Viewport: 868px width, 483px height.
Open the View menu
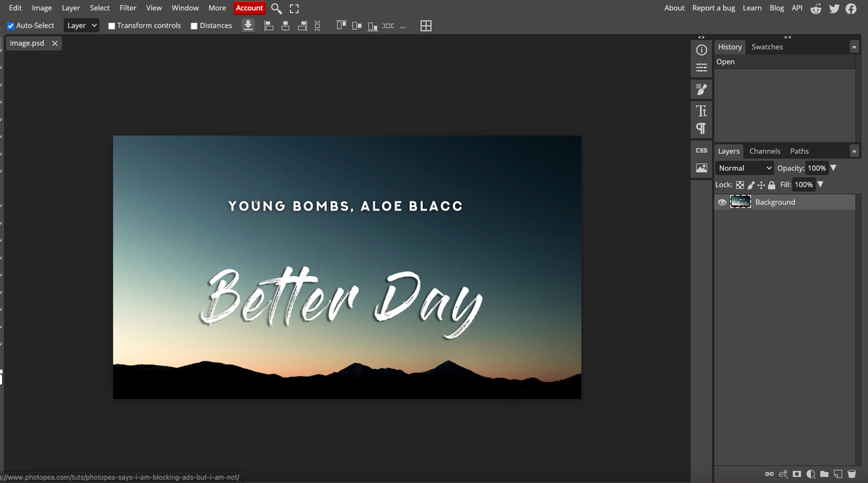click(154, 8)
